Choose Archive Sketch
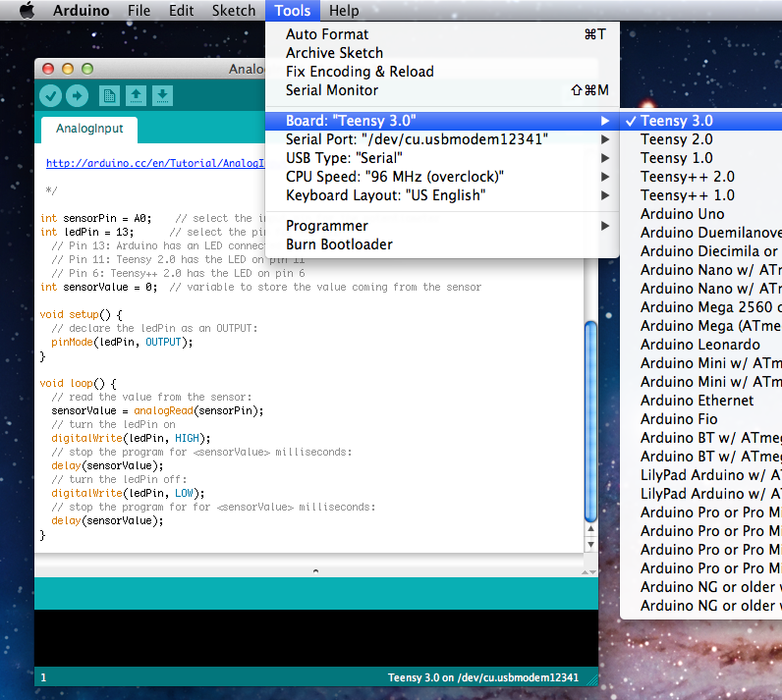The height and width of the screenshot is (700, 782). [442, 53]
